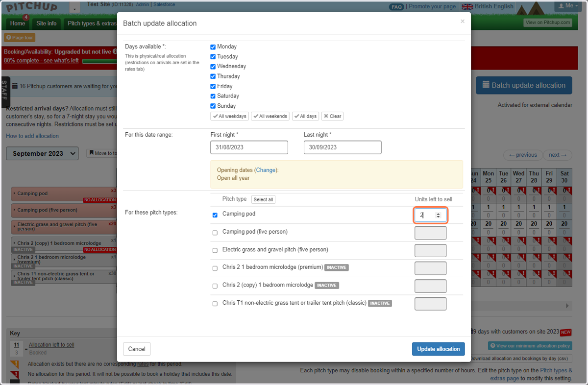Open View our minimum allocation policy
The height and width of the screenshot is (385, 588).
[x=530, y=346]
